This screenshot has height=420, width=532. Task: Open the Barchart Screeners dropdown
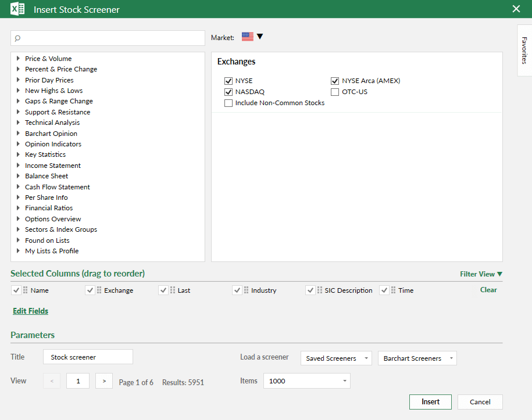tap(417, 358)
